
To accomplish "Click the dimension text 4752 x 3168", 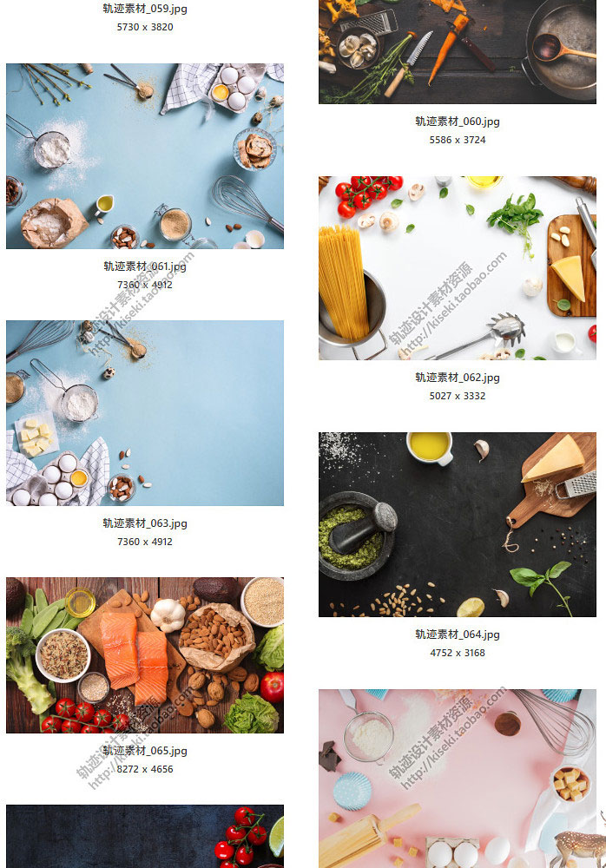I will 457,653.
